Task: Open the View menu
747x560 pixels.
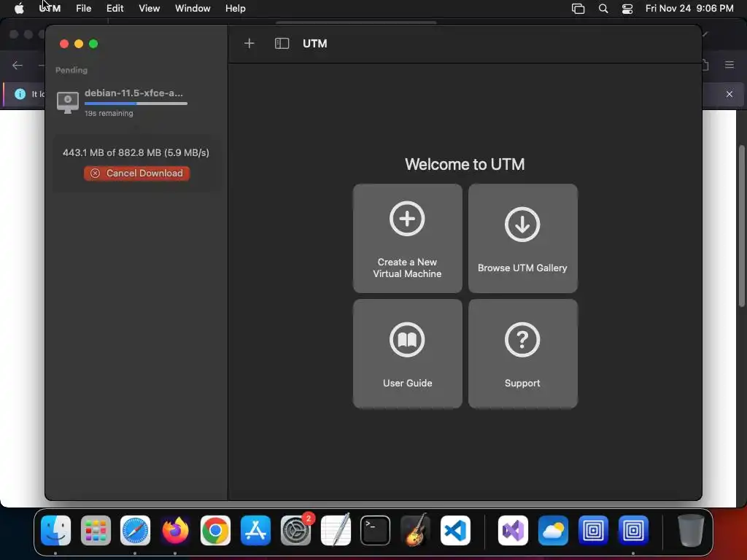Action: pyautogui.click(x=149, y=9)
